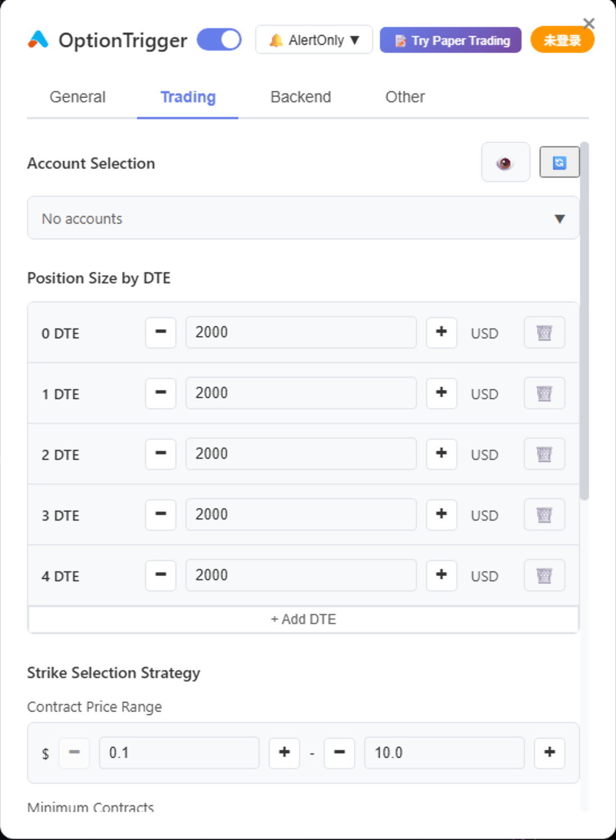Increase 2 DTE position size

(x=442, y=454)
